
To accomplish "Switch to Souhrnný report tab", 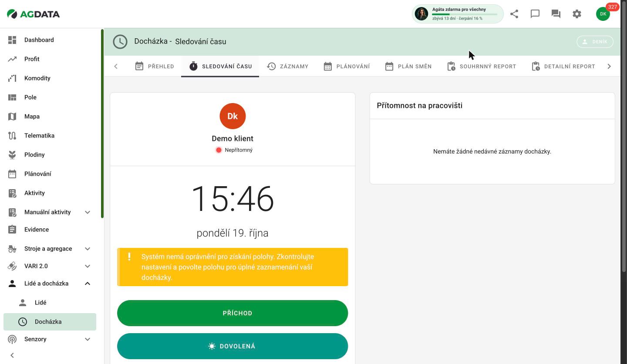I will 482,67.
